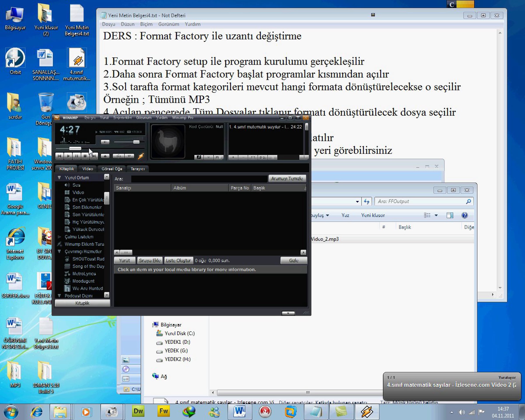The image size is (525, 420).
Task: Open the Winamp Dosya menu
Action: 90,118
